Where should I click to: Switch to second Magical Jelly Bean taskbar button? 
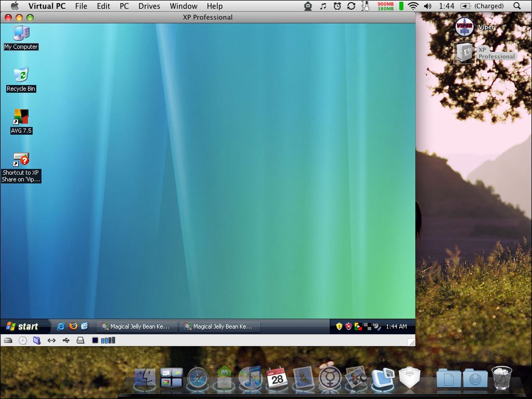[x=220, y=326]
